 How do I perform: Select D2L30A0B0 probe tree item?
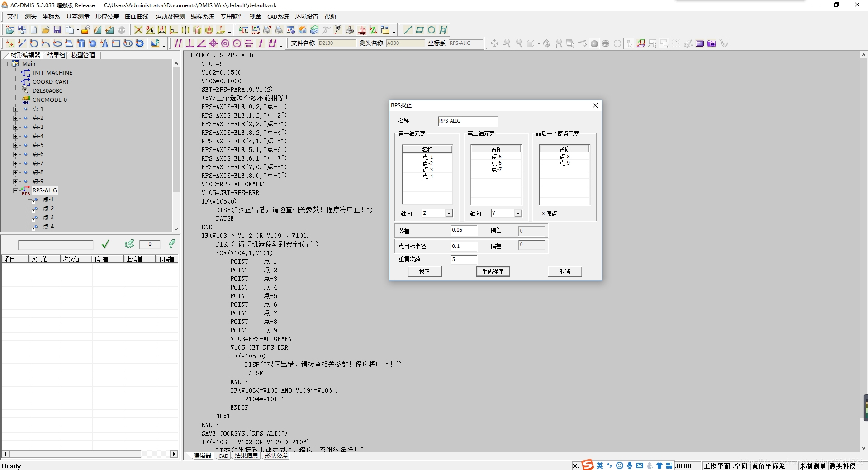point(47,91)
